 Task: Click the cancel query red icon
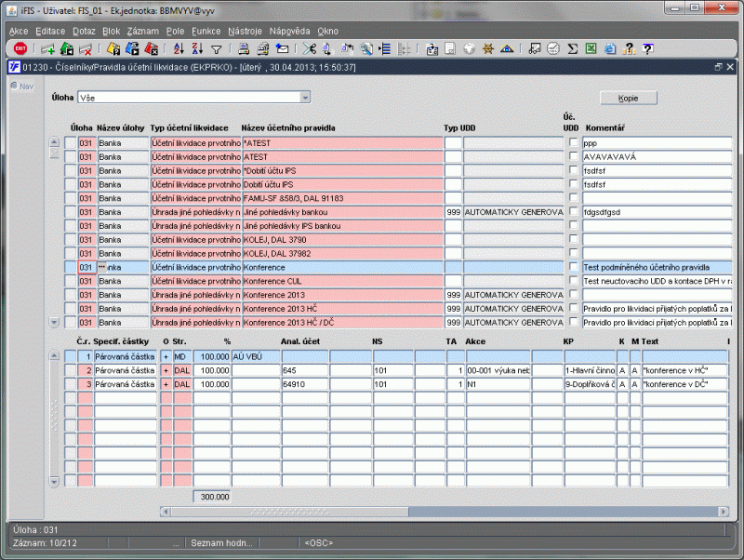[x=152, y=48]
